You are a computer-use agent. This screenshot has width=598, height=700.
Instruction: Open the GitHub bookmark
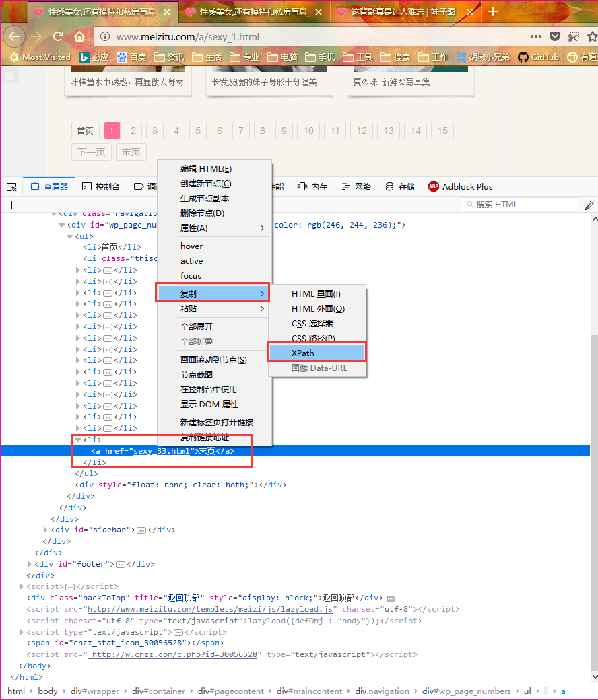539,57
